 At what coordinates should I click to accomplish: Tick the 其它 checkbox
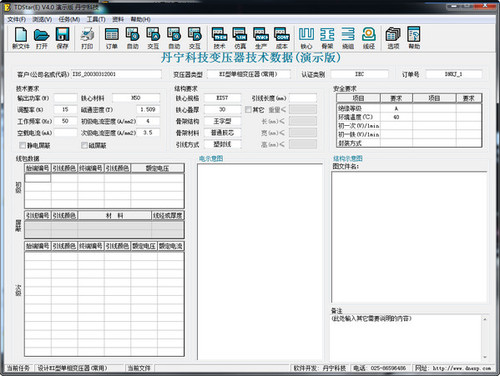point(248,109)
